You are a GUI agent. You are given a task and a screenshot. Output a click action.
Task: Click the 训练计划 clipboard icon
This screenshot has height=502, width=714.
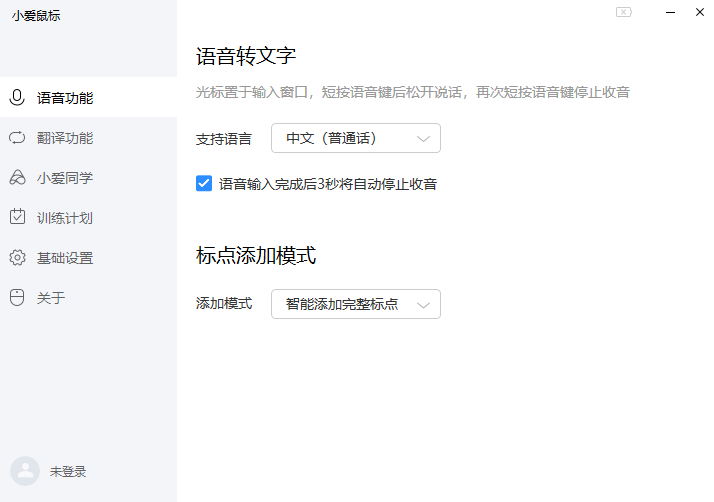point(17,217)
